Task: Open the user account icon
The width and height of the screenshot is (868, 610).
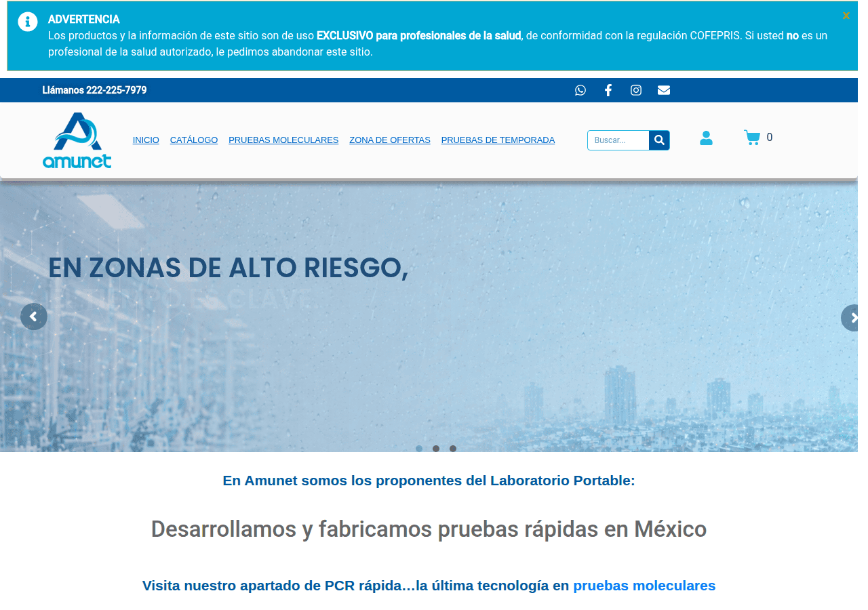Action: (706, 138)
